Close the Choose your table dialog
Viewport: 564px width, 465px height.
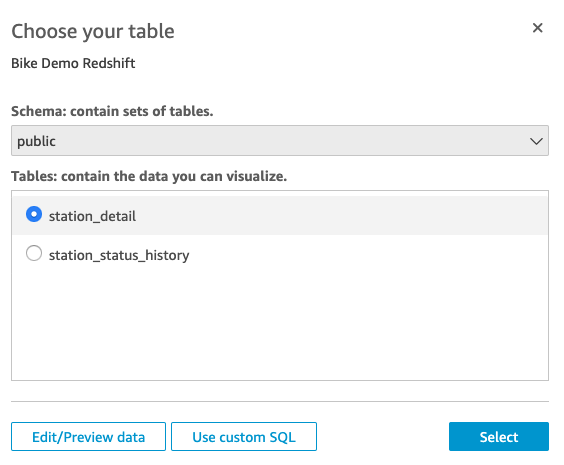click(x=537, y=28)
